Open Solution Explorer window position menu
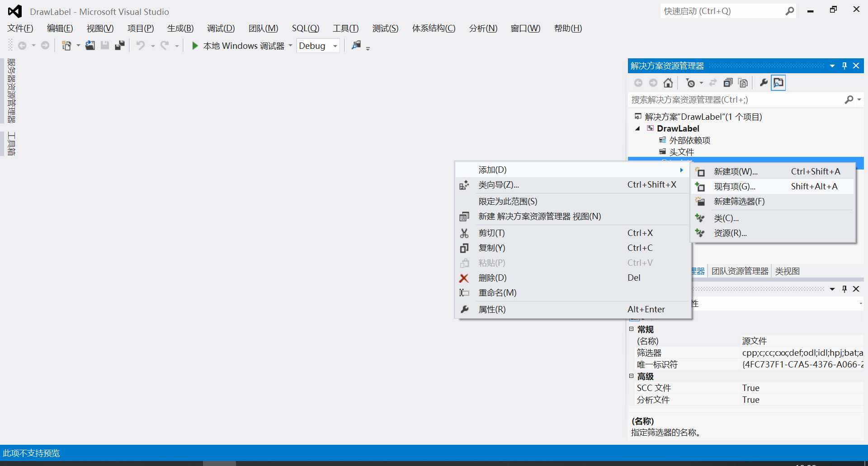 point(832,66)
